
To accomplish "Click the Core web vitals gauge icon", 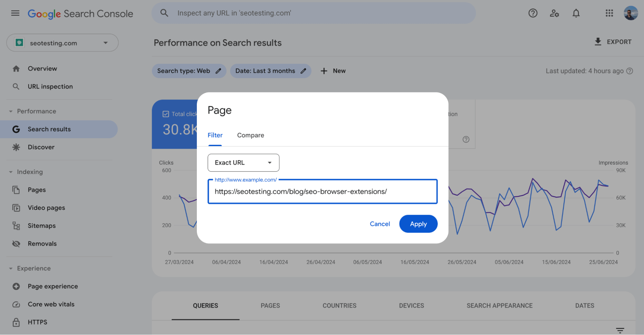I will [16, 304].
